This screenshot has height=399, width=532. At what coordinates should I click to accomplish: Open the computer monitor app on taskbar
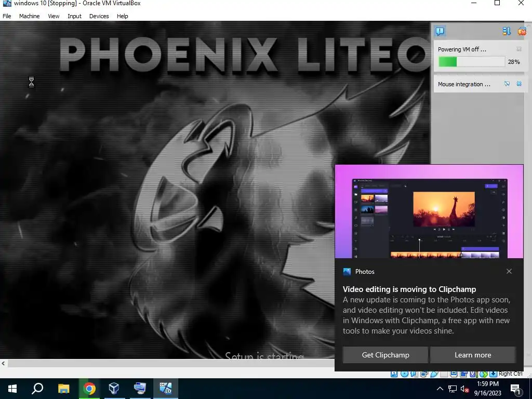pos(140,389)
